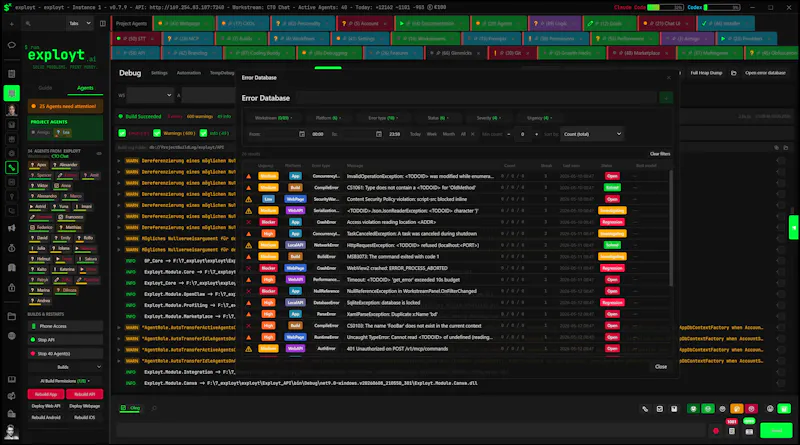
Task: Toggle the Errors filter checkbox
Action: tap(122, 133)
